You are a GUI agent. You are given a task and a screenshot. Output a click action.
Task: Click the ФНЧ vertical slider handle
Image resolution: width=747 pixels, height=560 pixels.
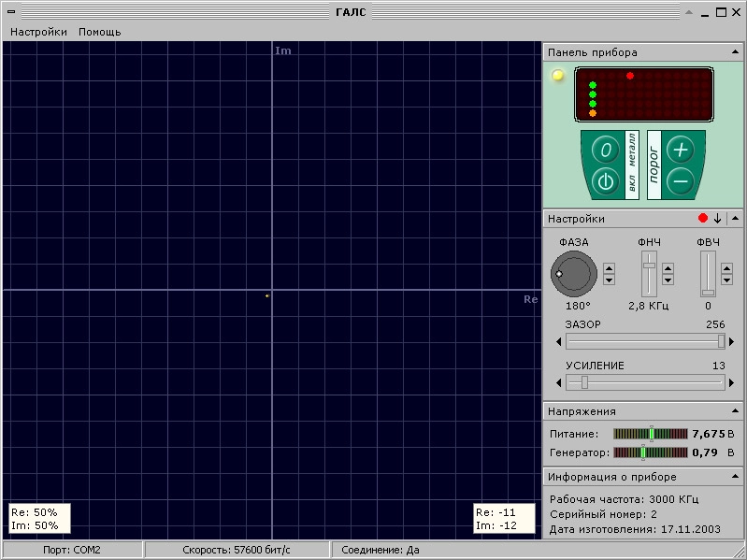click(x=649, y=267)
